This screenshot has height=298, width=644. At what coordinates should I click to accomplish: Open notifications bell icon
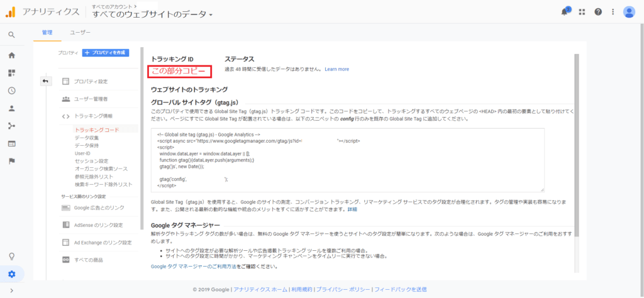(565, 11)
